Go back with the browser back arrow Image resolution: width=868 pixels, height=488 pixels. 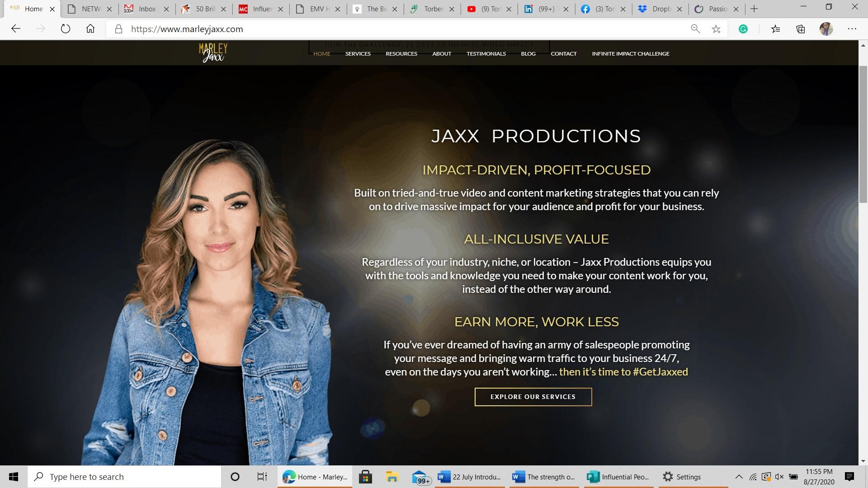click(16, 29)
